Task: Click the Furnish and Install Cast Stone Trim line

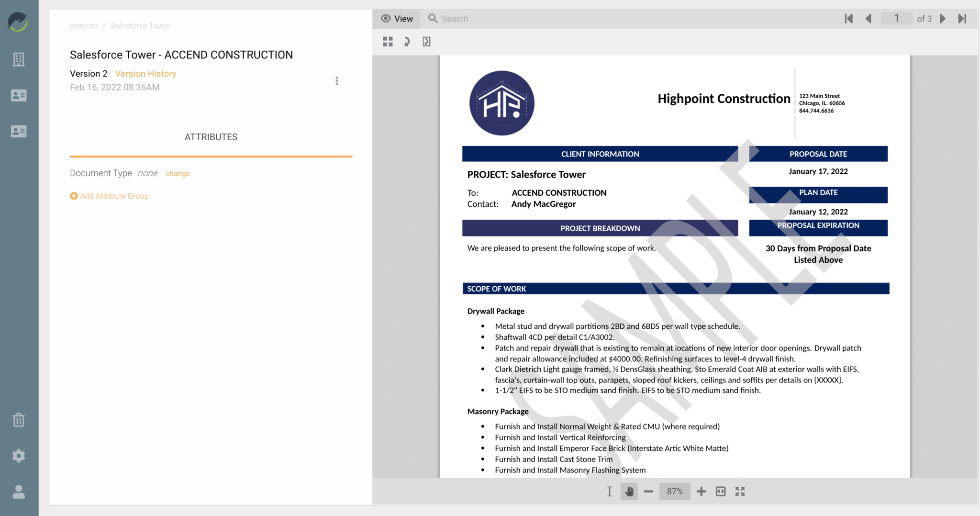Action: pyautogui.click(x=554, y=460)
